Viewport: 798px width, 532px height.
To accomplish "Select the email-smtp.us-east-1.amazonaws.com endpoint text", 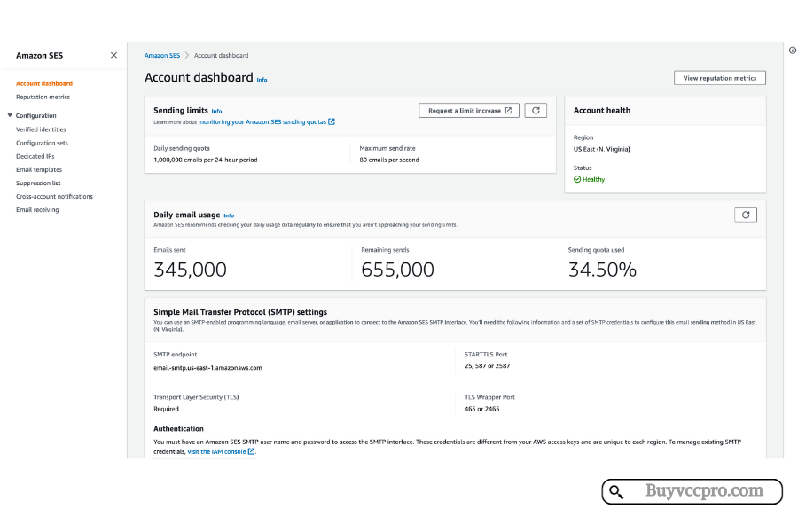I will coord(207,368).
